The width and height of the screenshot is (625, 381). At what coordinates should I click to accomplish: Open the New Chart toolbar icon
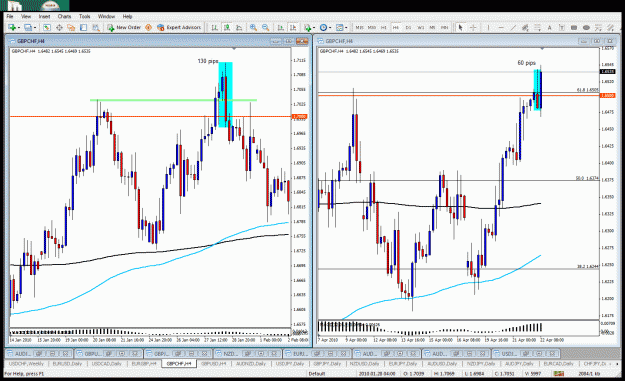[x=12, y=27]
